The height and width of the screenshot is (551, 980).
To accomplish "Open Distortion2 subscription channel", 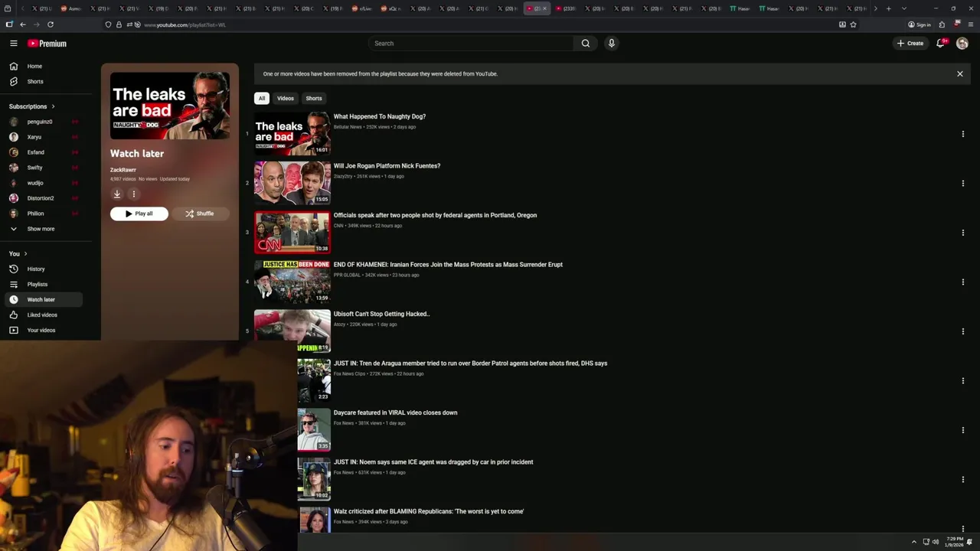I will [43, 198].
